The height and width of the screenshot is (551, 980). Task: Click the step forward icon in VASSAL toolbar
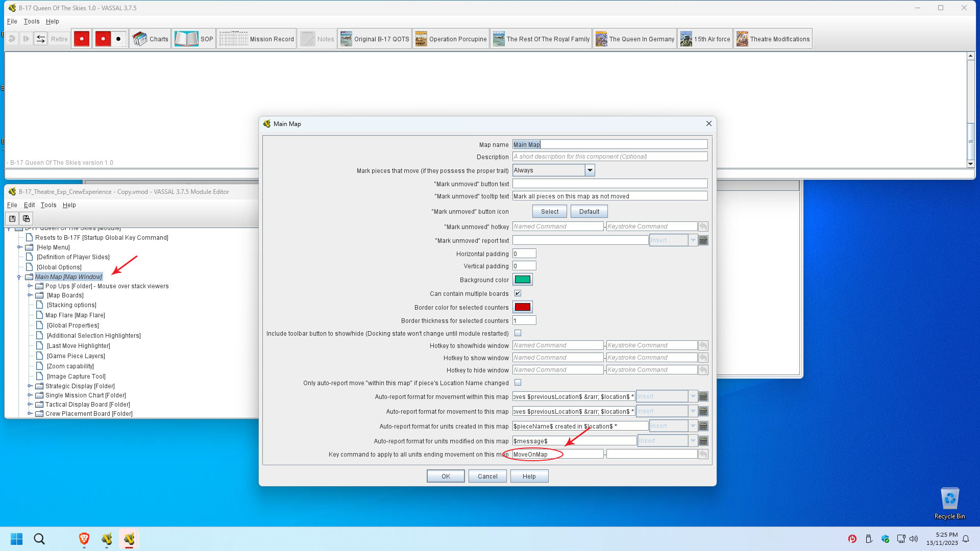click(x=26, y=39)
